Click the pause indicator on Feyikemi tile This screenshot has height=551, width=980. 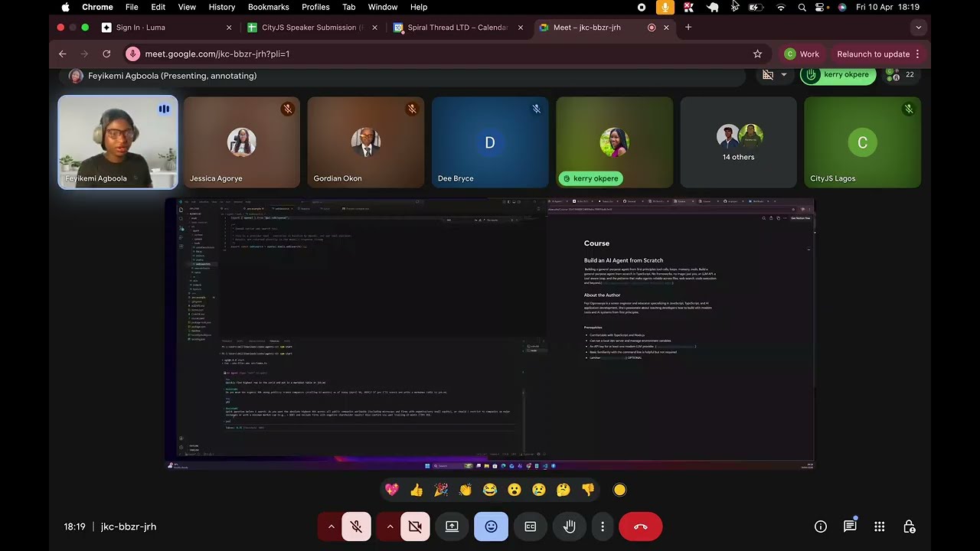(x=164, y=109)
